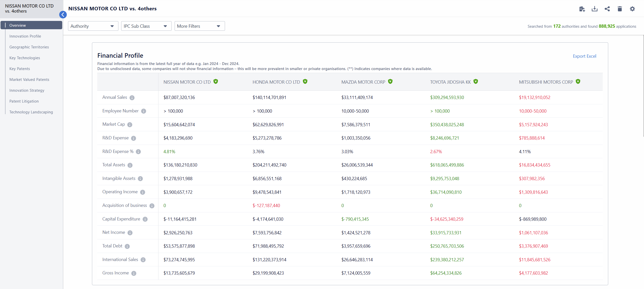644x289 pixels.
Task: Go to Innovation Profile section
Action: (25, 36)
